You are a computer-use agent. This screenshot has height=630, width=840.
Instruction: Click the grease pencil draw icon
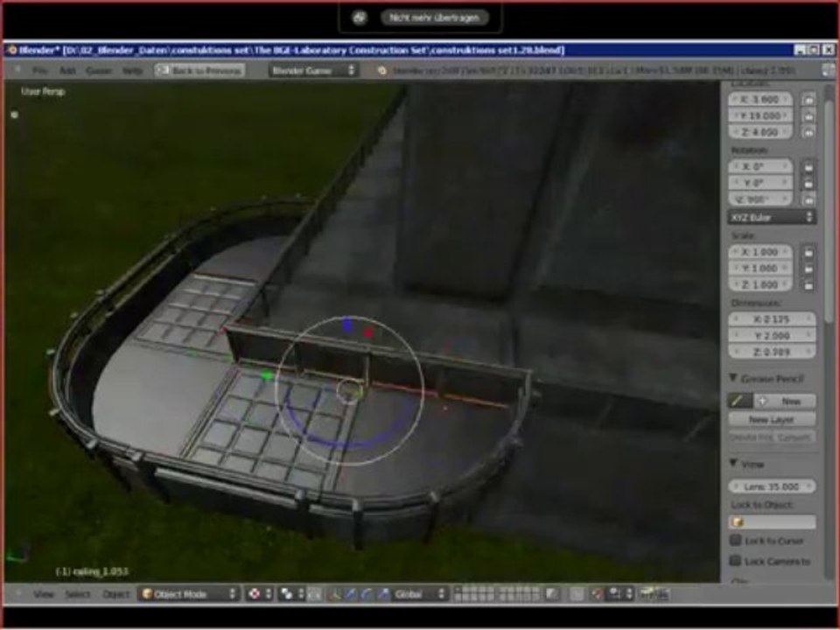click(738, 401)
